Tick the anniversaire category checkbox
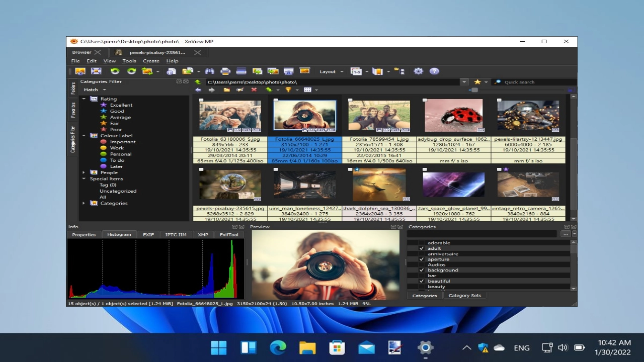Screen dimensions: 644x362 pyautogui.click(x=422, y=254)
